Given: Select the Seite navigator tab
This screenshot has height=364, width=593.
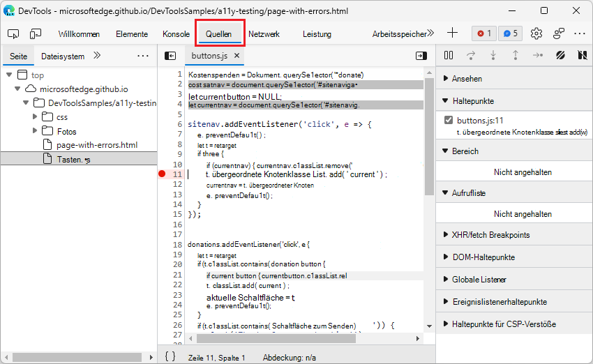Looking at the screenshot, I should [19, 56].
